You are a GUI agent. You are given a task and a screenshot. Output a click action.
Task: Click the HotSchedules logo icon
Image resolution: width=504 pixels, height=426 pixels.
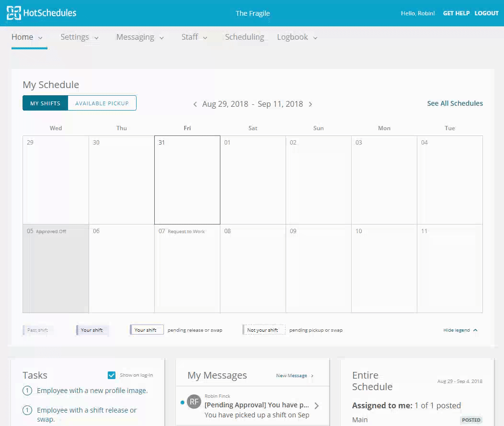(14, 13)
